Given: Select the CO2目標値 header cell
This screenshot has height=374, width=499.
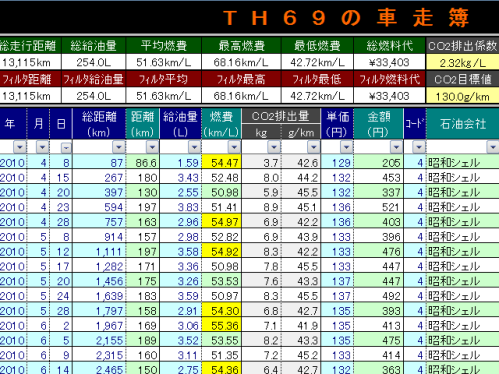Looking at the screenshot, I should [x=462, y=79].
